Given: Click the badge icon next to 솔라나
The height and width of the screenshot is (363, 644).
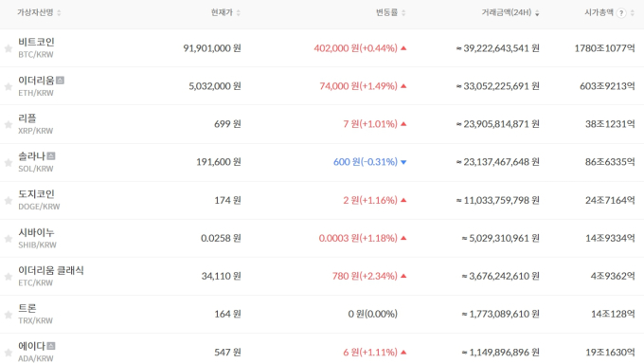Looking at the screenshot, I should [x=51, y=155].
